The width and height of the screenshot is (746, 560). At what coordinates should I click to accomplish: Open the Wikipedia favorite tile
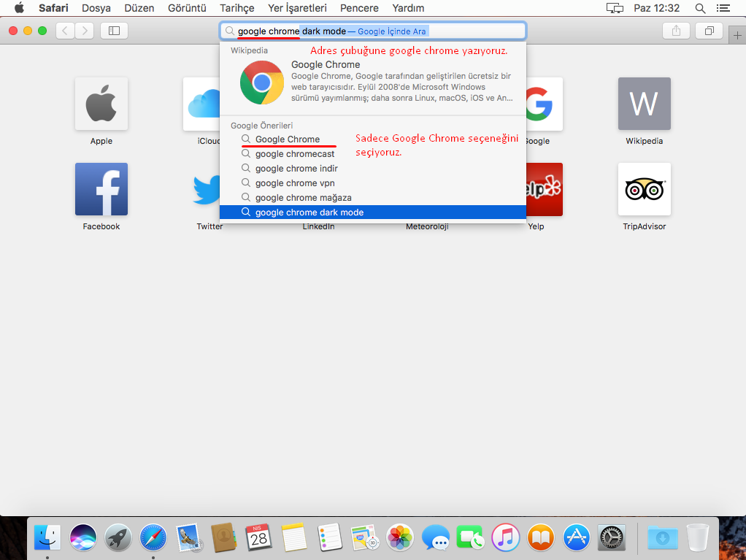point(645,104)
